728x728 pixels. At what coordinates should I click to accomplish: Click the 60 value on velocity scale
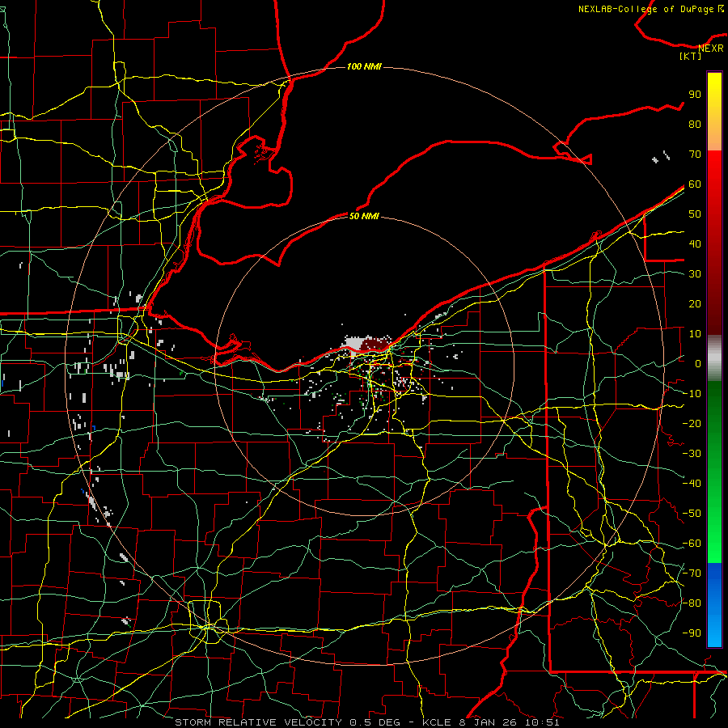click(x=695, y=184)
